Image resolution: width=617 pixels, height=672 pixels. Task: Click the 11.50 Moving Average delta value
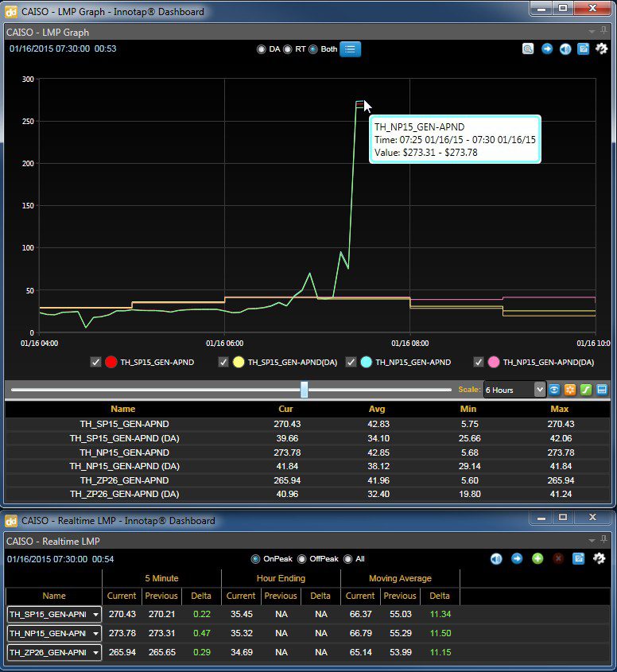click(440, 633)
